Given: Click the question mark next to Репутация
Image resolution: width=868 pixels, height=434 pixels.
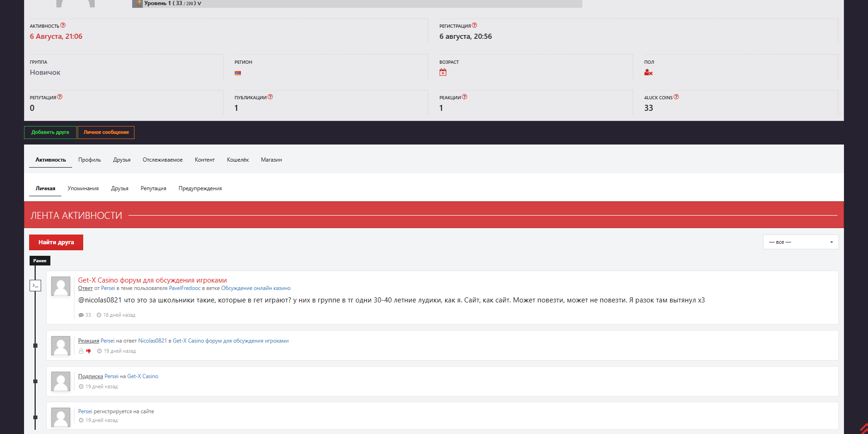Looking at the screenshot, I should [x=60, y=97].
